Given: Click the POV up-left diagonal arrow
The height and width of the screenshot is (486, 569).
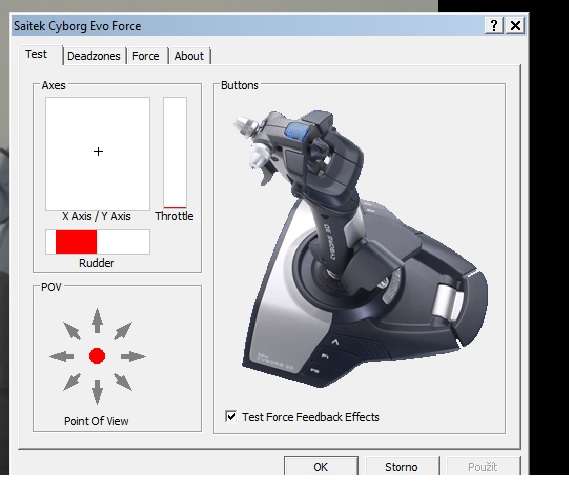Looking at the screenshot, I should pyautogui.click(x=72, y=331).
